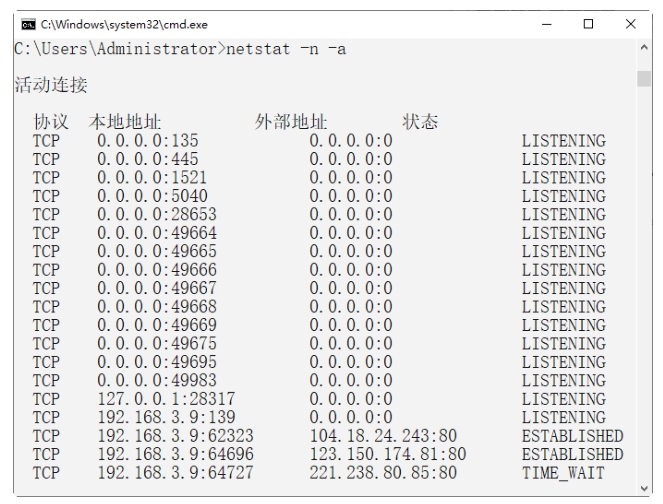Click local address 0.0.0.0:28653
This screenshot has width=663, height=504.
point(157,214)
